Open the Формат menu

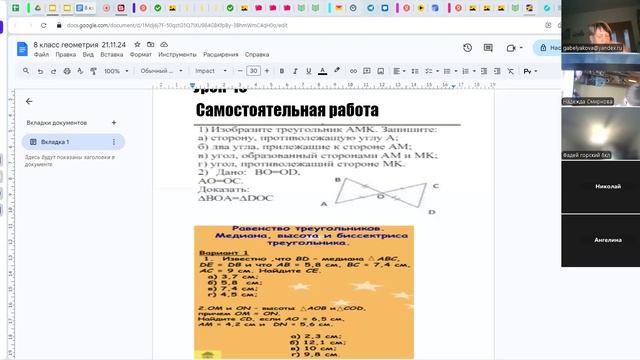point(140,54)
